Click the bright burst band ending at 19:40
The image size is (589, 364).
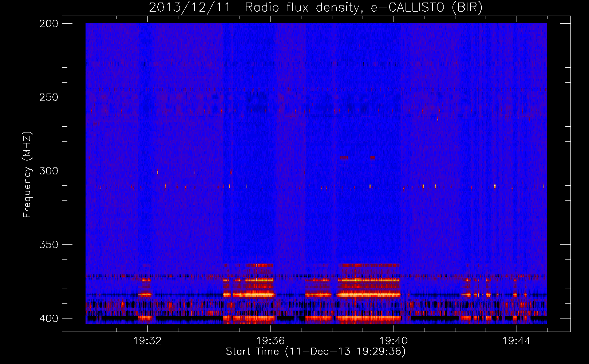pyautogui.click(x=369, y=293)
